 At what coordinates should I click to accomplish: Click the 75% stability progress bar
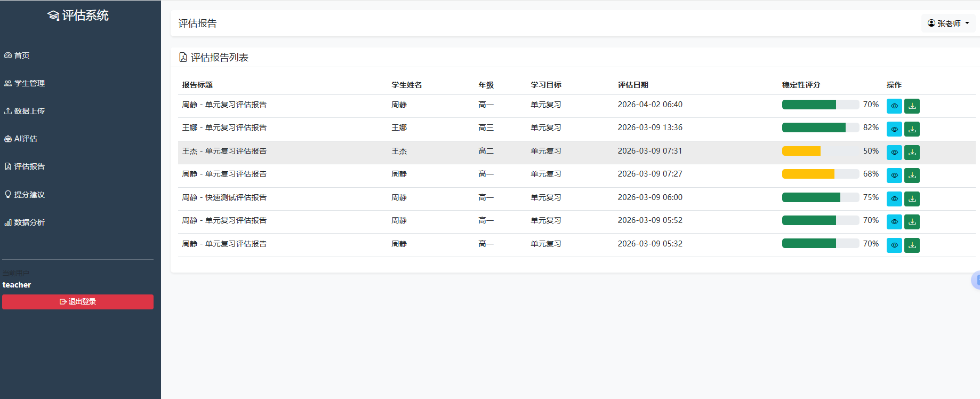pyautogui.click(x=821, y=197)
